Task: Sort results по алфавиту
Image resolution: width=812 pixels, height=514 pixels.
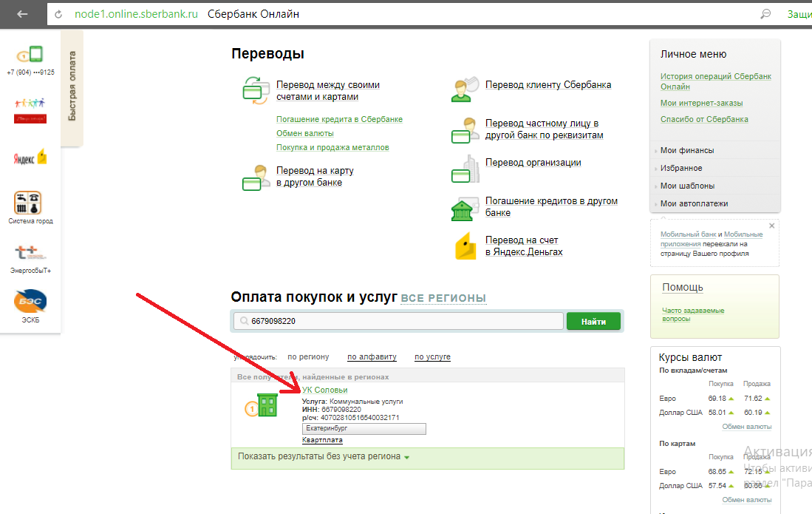Action: (x=372, y=357)
